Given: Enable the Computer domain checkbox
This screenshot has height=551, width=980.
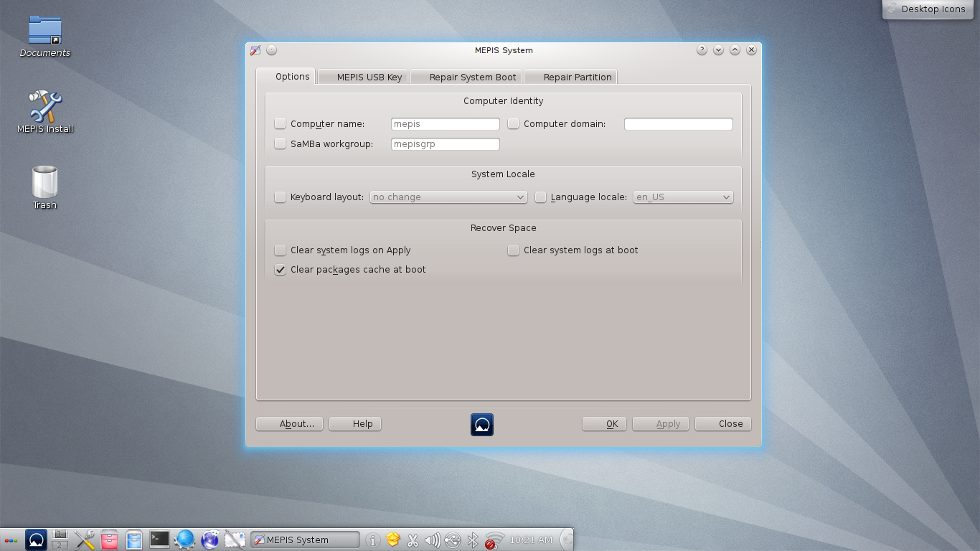Looking at the screenshot, I should pyautogui.click(x=514, y=123).
